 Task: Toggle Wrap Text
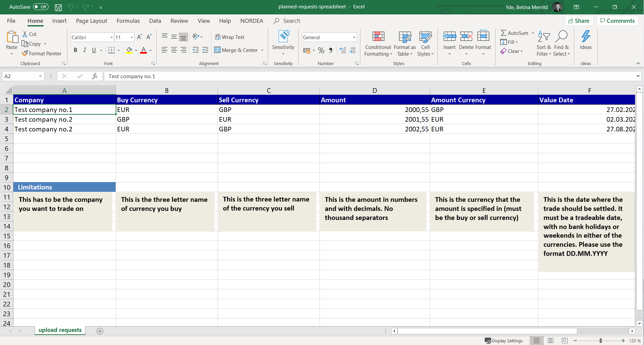pyautogui.click(x=230, y=37)
